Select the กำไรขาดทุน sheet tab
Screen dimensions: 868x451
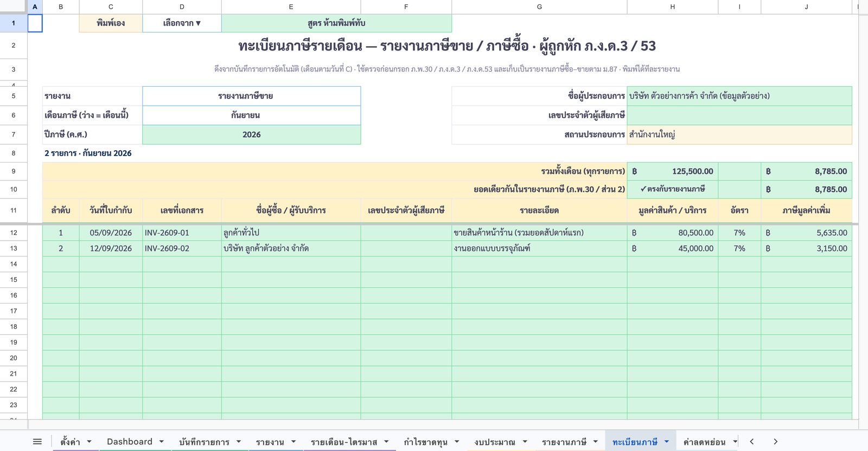coord(425,442)
